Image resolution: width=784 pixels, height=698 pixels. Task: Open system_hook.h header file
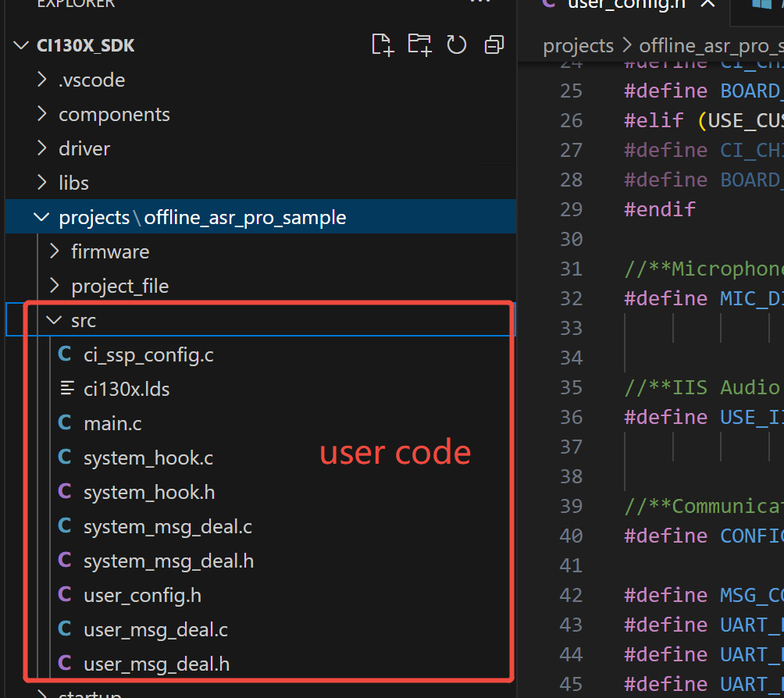tap(149, 492)
